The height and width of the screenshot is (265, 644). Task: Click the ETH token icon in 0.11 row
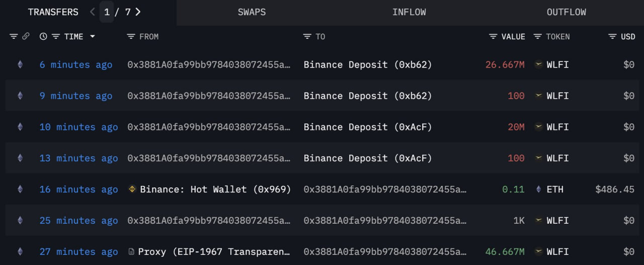point(538,189)
